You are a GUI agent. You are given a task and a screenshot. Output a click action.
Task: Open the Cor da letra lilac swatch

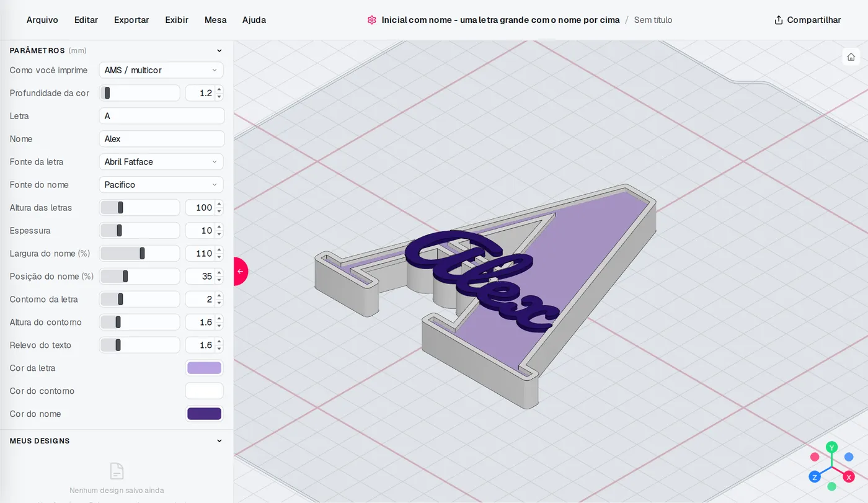[x=204, y=368]
